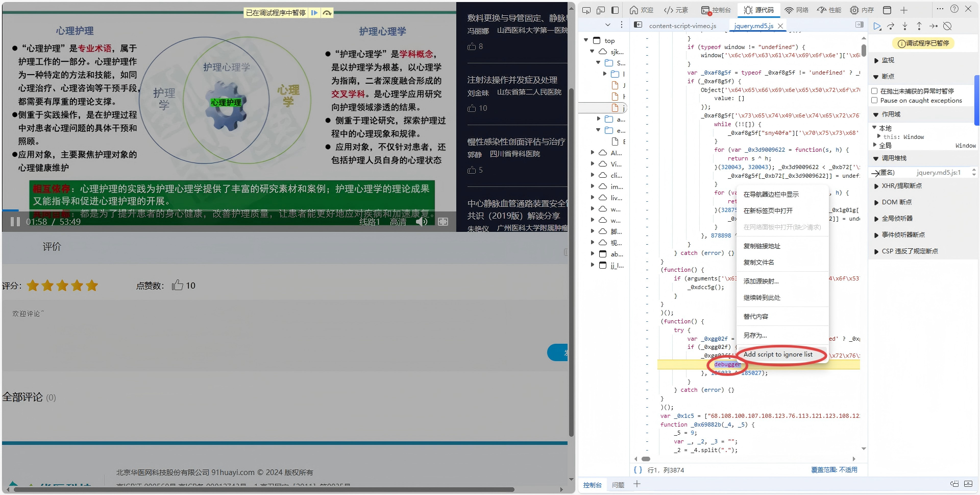Click the step out of current function icon
The height and width of the screenshot is (495, 980).
(919, 26)
